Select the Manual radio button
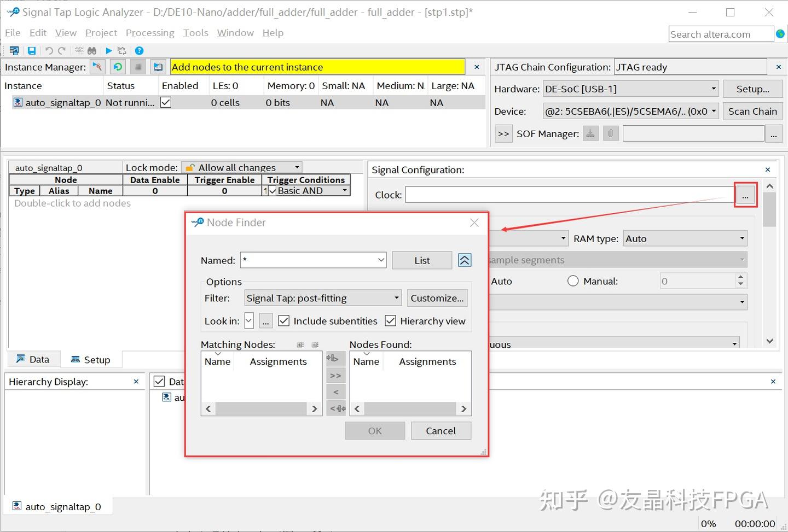Viewport: 788px width, 532px height. point(573,280)
